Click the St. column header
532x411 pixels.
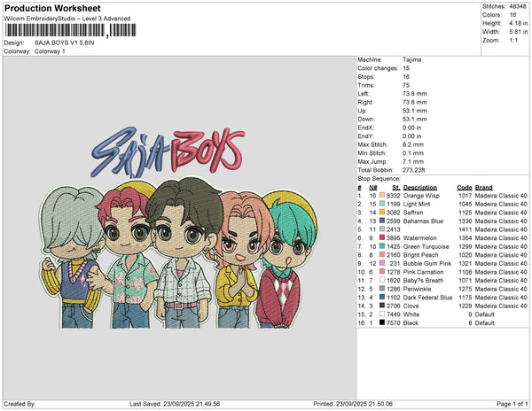pyautogui.click(x=396, y=188)
